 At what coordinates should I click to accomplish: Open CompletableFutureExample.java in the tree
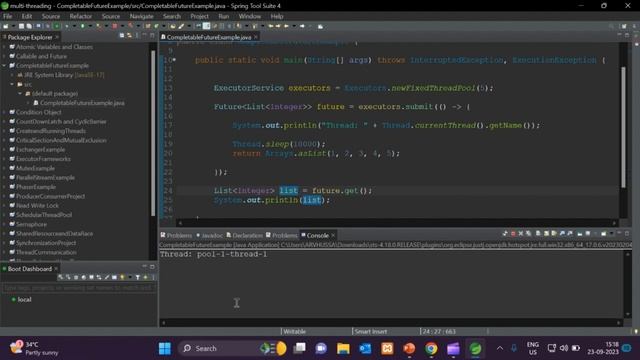[x=82, y=103]
